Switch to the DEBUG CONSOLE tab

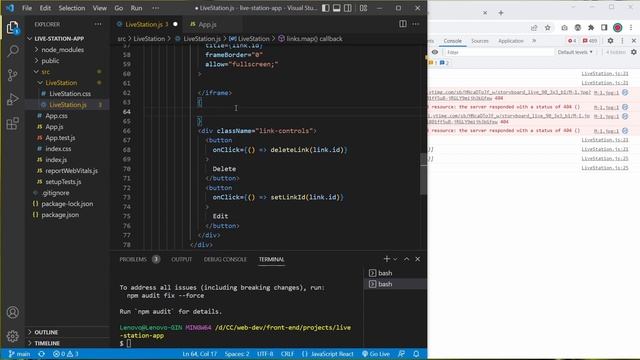pyautogui.click(x=225, y=259)
